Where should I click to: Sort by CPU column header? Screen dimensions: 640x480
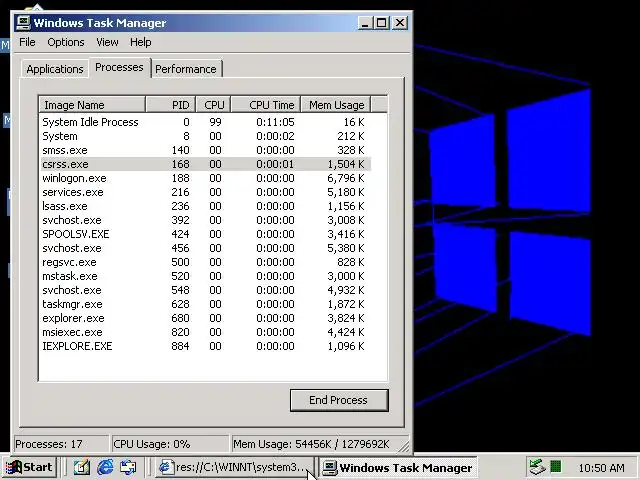pos(213,105)
